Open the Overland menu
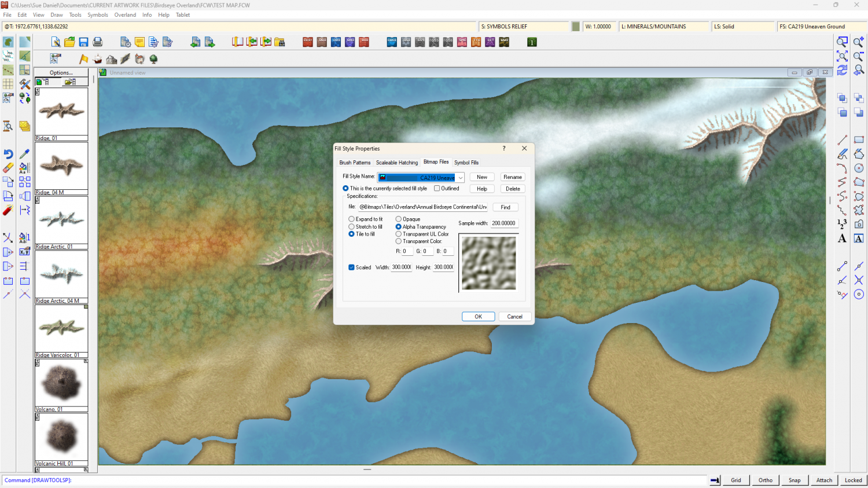 pyautogui.click(x=125, y=15)
